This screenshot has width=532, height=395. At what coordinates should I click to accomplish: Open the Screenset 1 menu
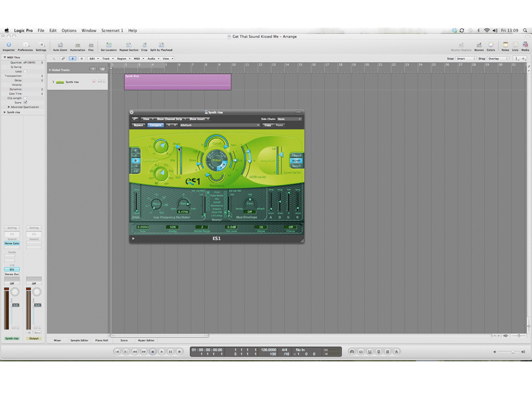(112, 30)
